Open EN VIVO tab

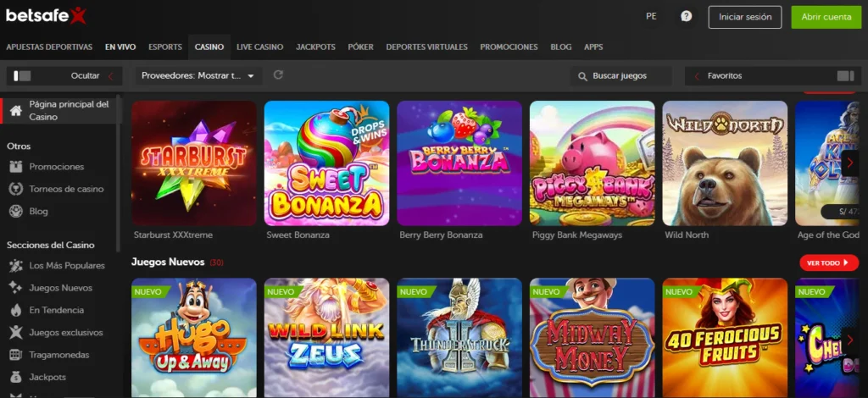coord(120,47)
